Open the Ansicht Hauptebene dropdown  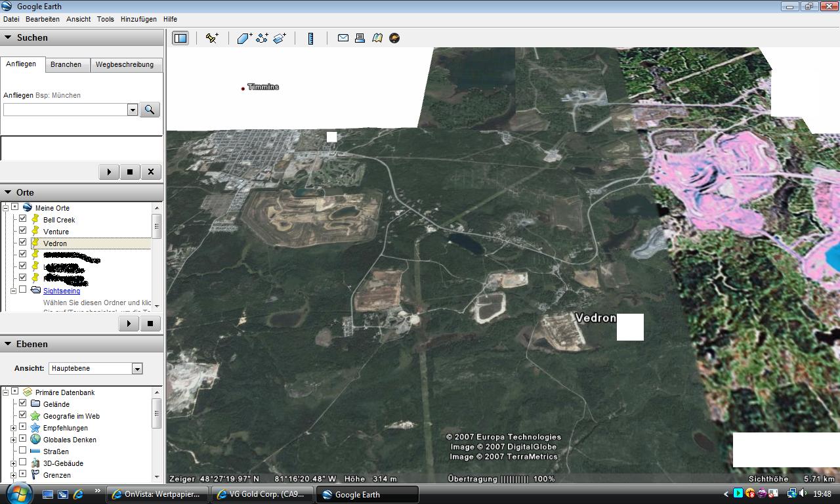pos(137,369)
